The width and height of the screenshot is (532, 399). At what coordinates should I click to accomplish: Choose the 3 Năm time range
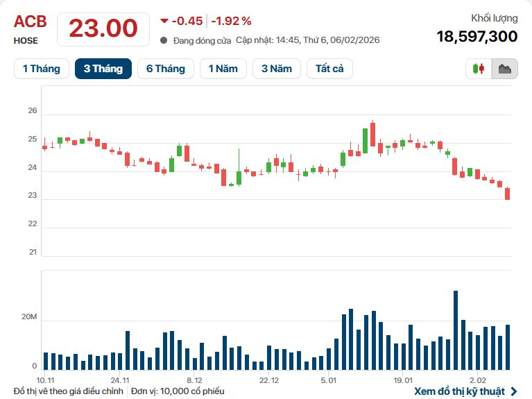click(277, 69)
